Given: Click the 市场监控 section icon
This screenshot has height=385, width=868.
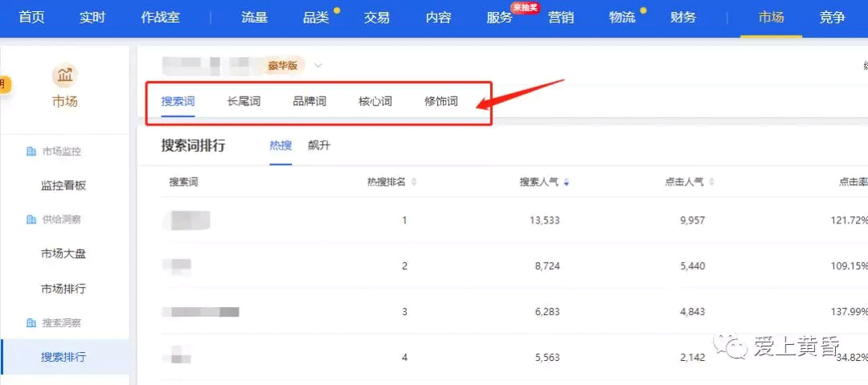Looking at the screenshot, I should pyautogui.click(x=31, y=151).
